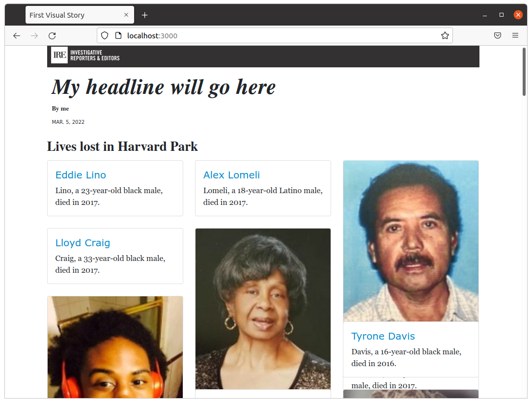Open the shield tracking protection icon
Screen dimensions: 532x403
pyautogui.click(x=105, y=36)
